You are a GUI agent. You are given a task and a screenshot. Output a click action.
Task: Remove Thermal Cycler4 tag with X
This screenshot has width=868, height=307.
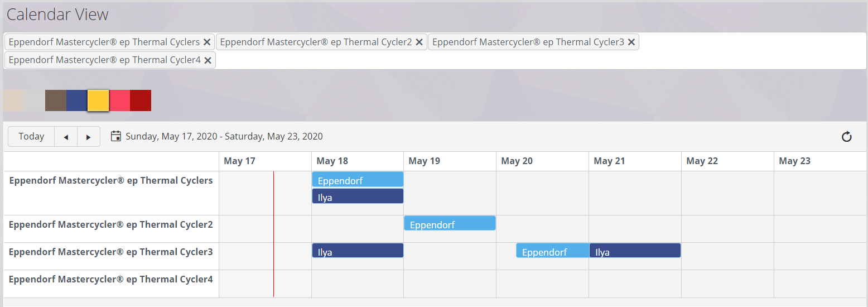[208, 60]
